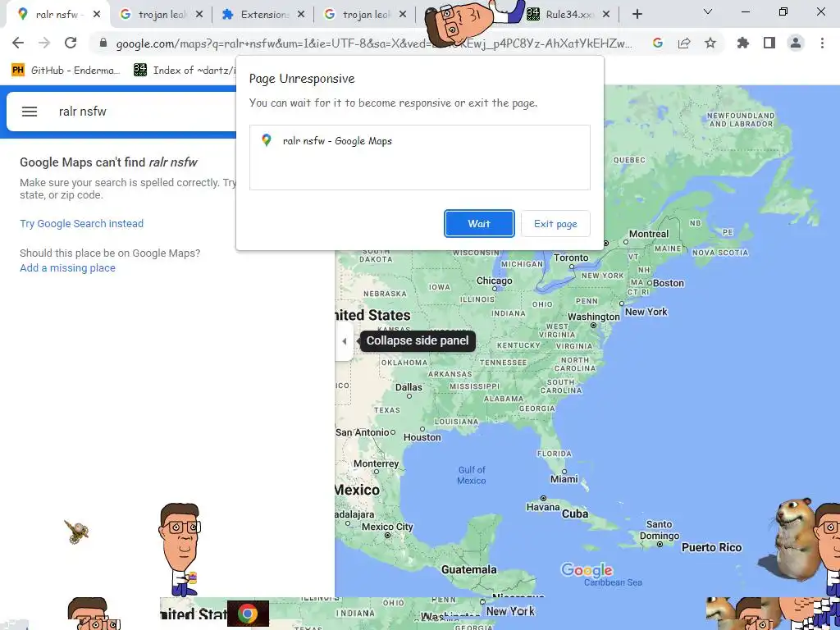This screenshot has width=840, height=630.
Task: Click the Google logo on the map
Action: [587, 570]
